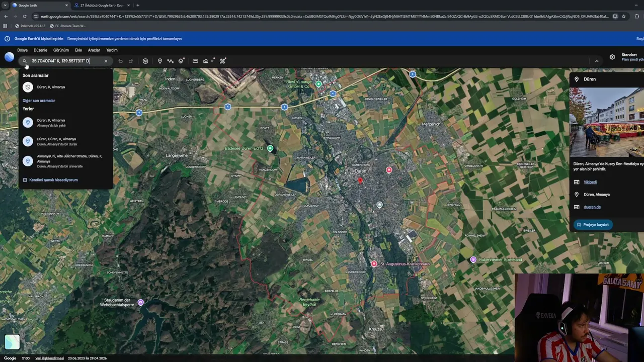Open Google Earth settings gear

tap(612, 57)
